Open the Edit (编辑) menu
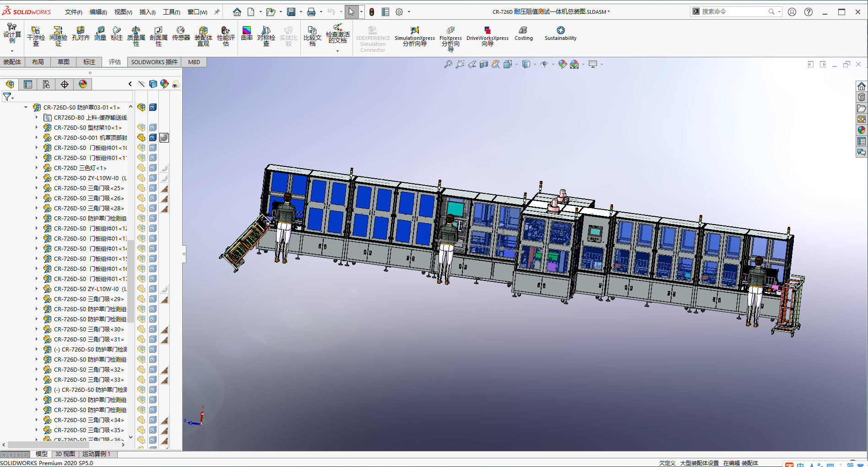Viewport: 868px width, 467px height. [x=98, y=12]
